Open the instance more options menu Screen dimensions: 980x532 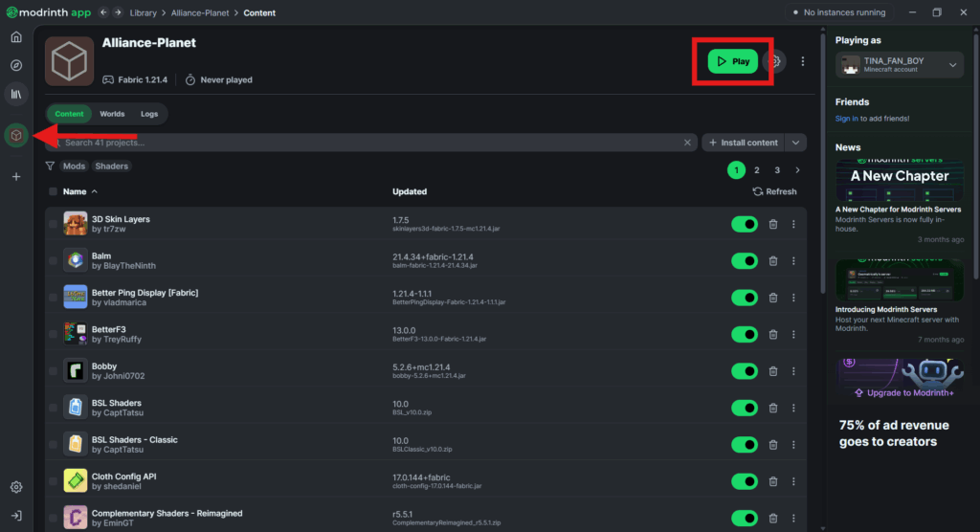(x=803, y=61)
